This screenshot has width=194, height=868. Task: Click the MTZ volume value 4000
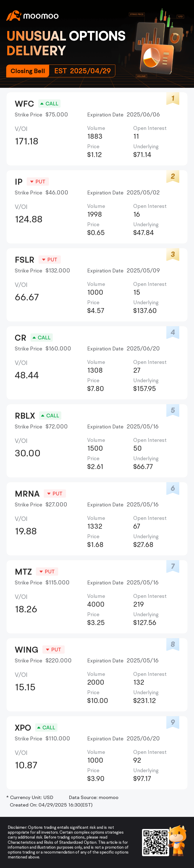pos(96,604)
